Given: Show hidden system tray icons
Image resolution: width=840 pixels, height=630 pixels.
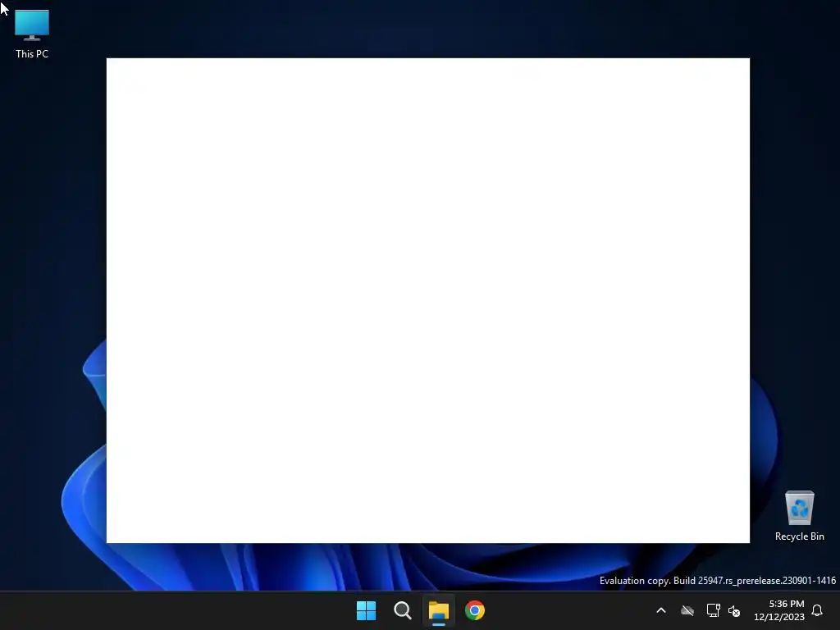Looking at the screenshot, I should pos(661,610).
